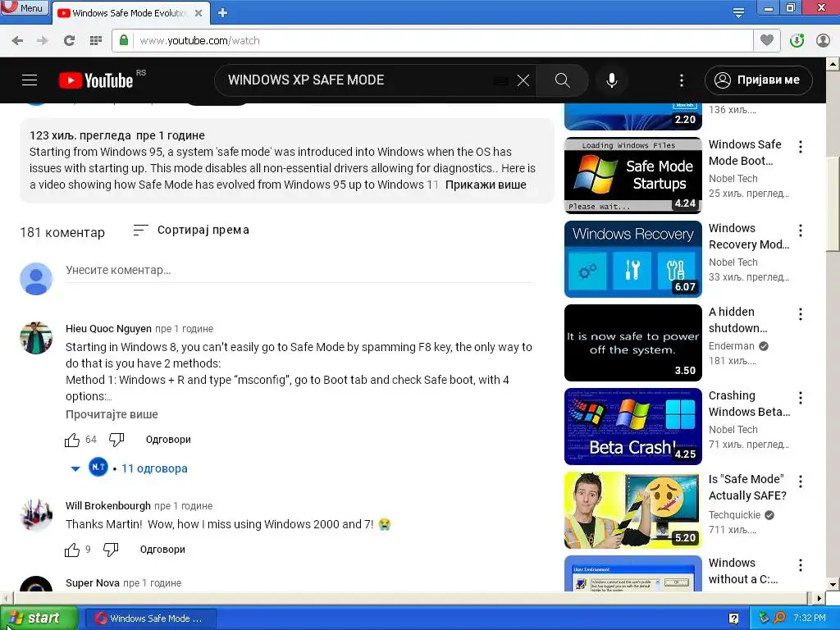Image resolution: width=840 pixels, height=630 pixels.
Task: Open Techquickie channel under Safe Mode video
Action: tap(734, 515)
